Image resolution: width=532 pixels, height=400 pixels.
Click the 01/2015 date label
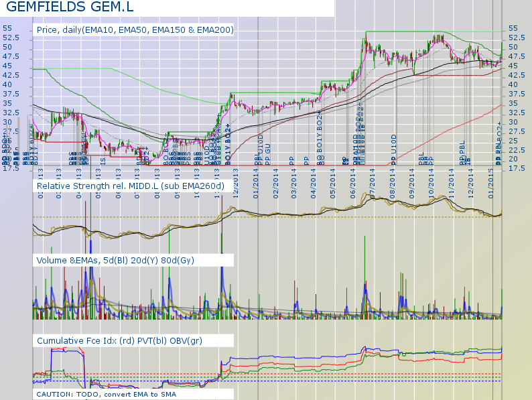(x=490, y=184)
